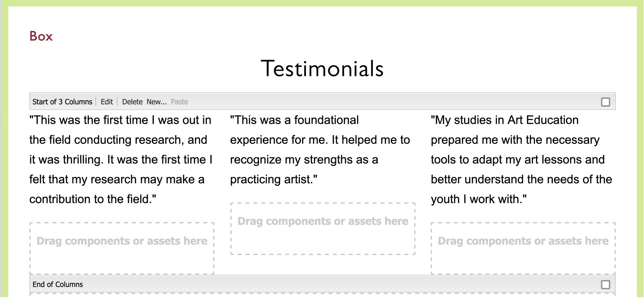Select the End of Columns bar

(x=322, y=284)
